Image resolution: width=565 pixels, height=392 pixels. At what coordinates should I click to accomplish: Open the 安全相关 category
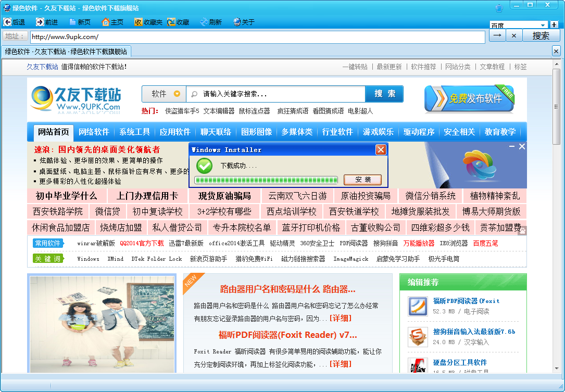(x=459, y=132)
